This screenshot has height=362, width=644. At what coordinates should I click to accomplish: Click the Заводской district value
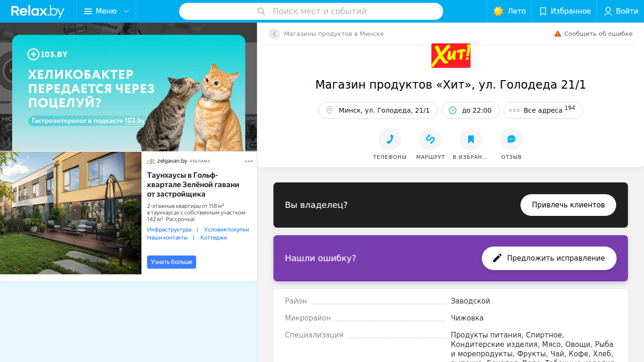click(x=471, y=301)
